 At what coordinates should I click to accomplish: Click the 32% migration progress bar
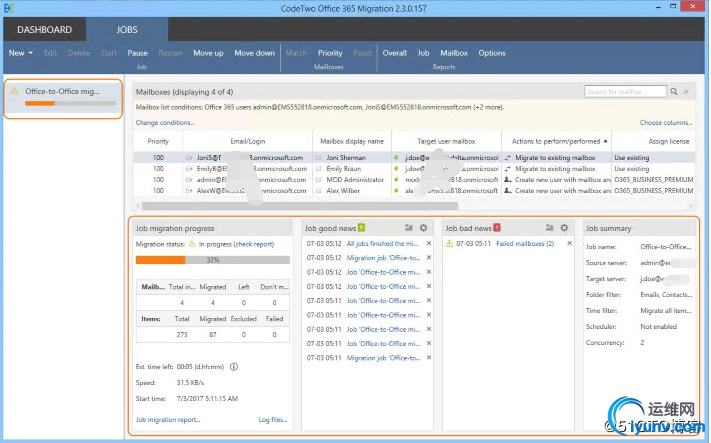coord(213,260)
